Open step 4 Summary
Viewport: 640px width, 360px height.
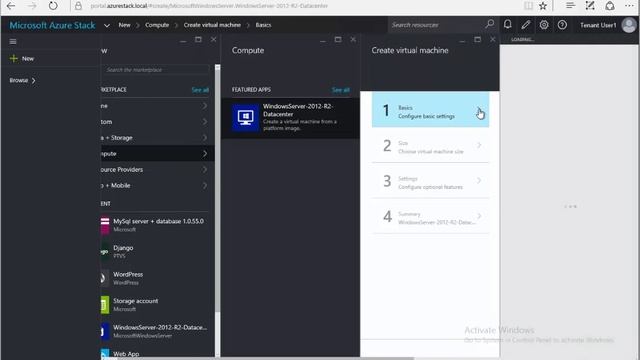click(x=430, y=217)
